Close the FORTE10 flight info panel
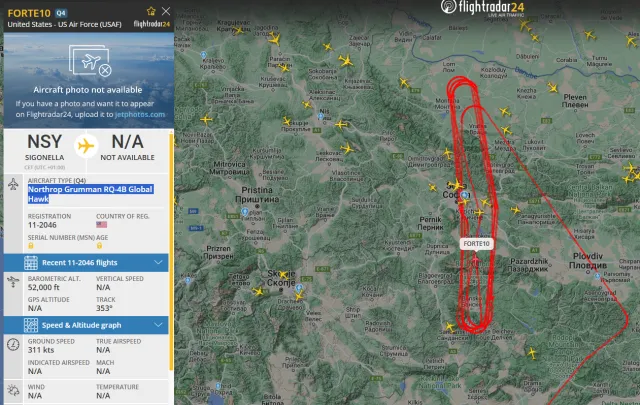 click(166, 11)
